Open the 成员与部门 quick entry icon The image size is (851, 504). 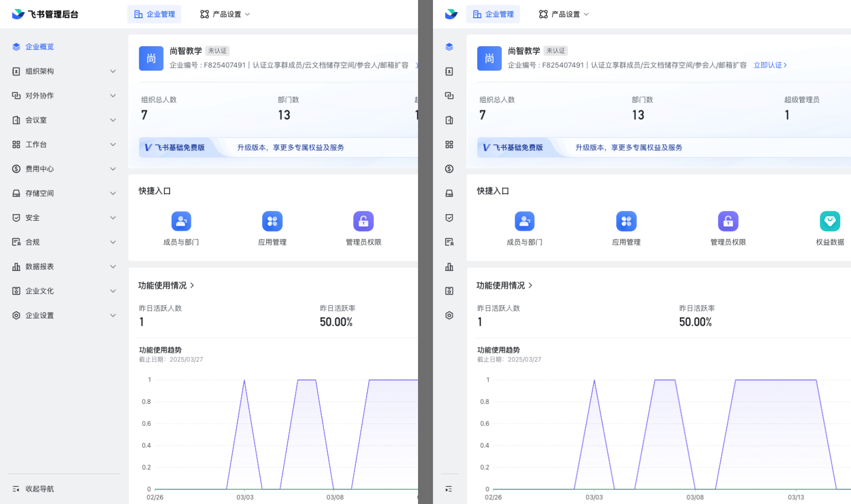coord(181,221)
